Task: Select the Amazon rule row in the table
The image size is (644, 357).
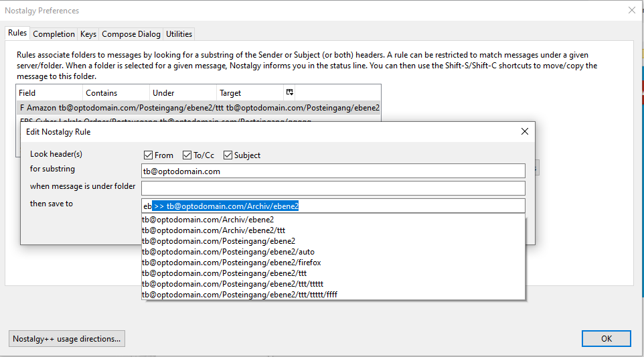Action: 199,108
